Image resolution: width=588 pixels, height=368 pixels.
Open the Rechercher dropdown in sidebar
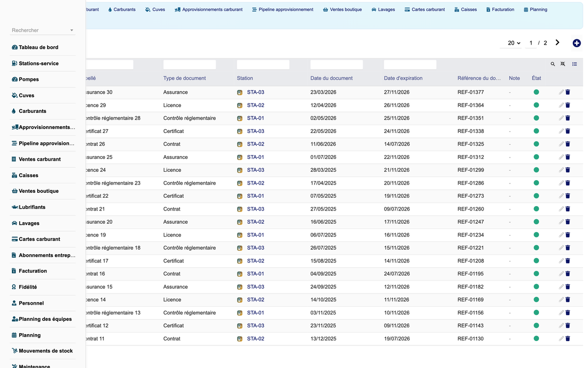click(43, 30)
